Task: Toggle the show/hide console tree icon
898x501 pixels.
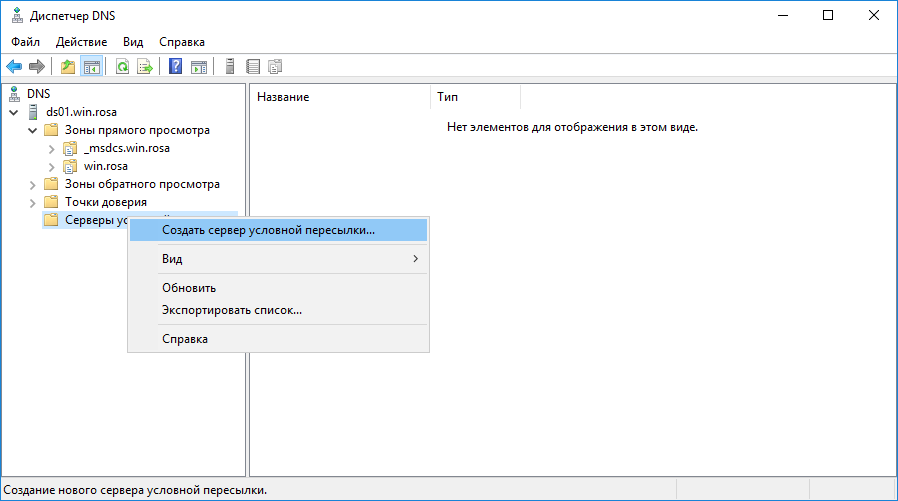Action: pyautogui.click(x=91, y=67)
